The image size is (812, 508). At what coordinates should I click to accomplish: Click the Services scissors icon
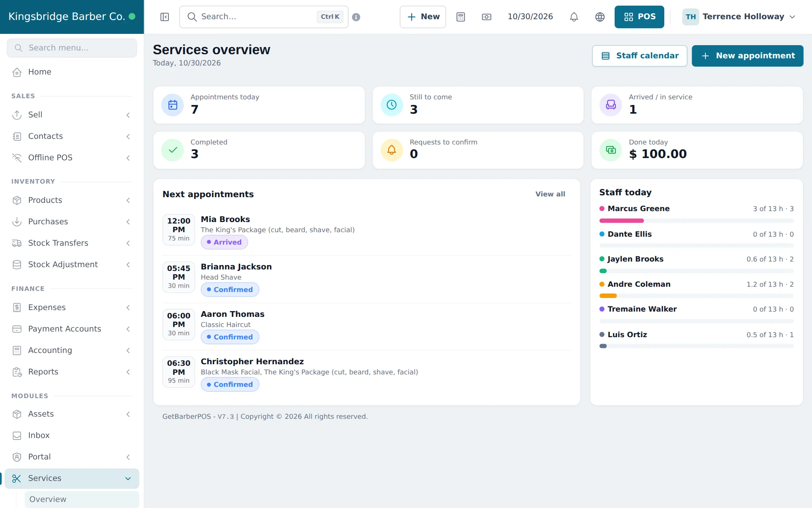tap(17, 478)
